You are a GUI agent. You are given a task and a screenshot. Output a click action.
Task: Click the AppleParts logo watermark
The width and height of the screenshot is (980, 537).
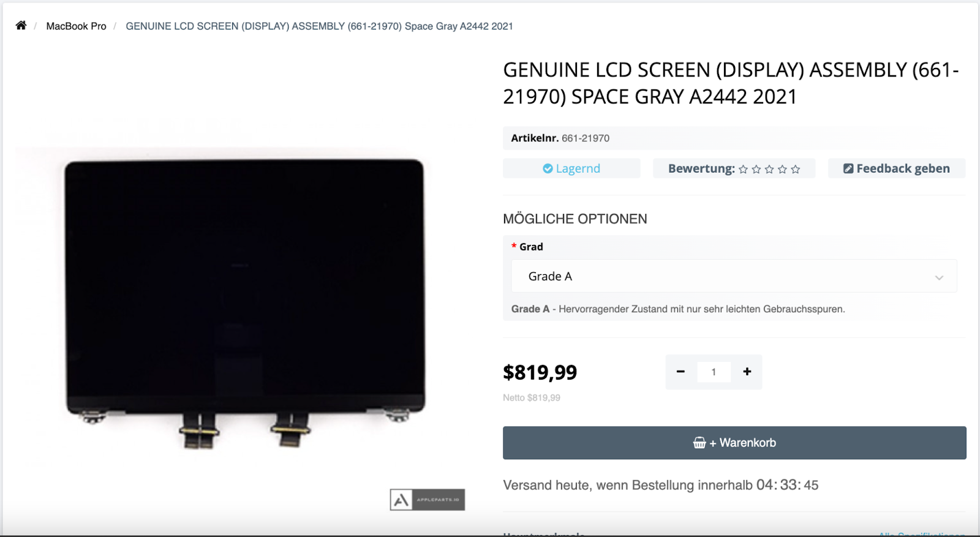click(428, 500)
